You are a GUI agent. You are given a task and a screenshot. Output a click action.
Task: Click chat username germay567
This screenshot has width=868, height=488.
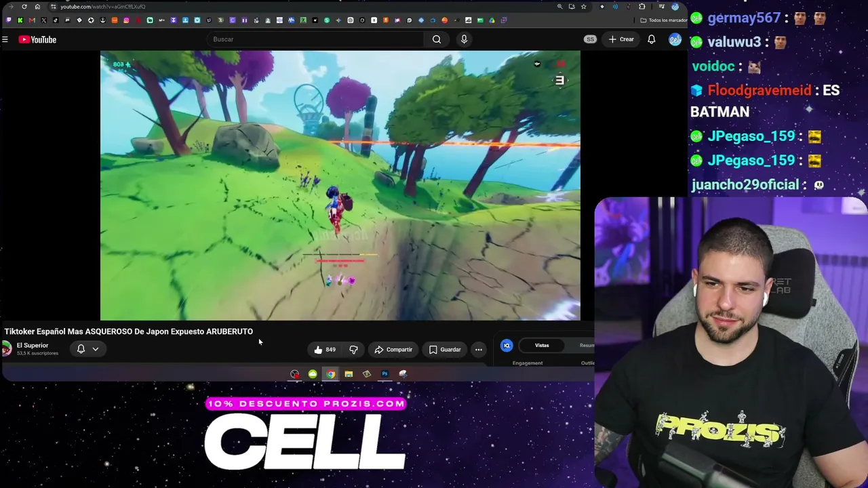(744, 18)
